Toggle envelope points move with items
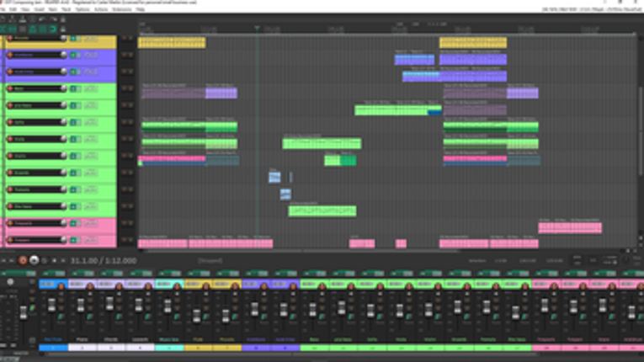 tap(32, 29)
